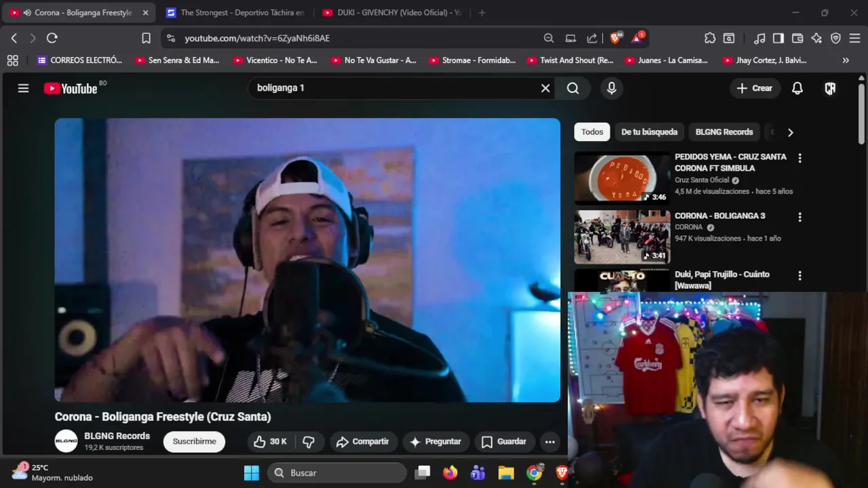868x488 pixels.
Task: Open more video actions three-dot button
Action: 550,442
